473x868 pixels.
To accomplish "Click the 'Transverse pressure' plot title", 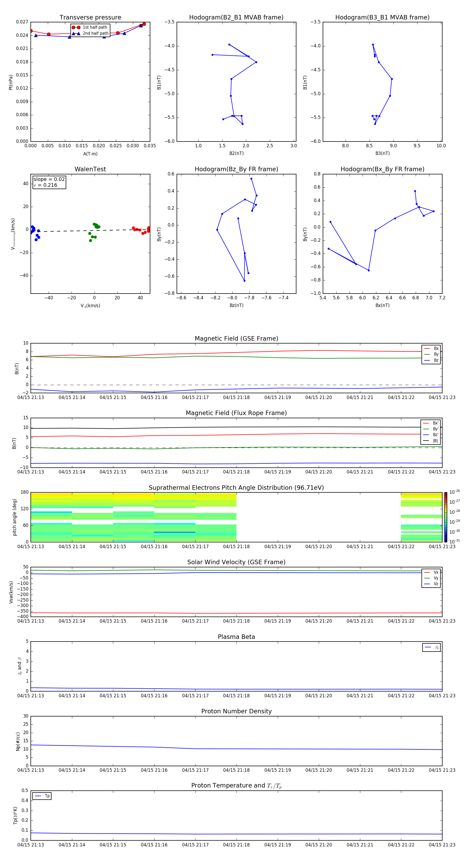I will pyautogui.click(x=90, y=17).
